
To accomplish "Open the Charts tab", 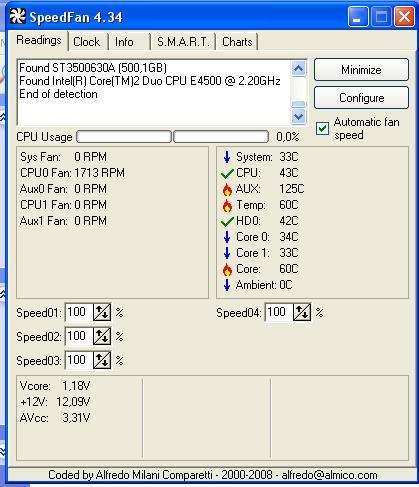I will (x=237, y=42).
